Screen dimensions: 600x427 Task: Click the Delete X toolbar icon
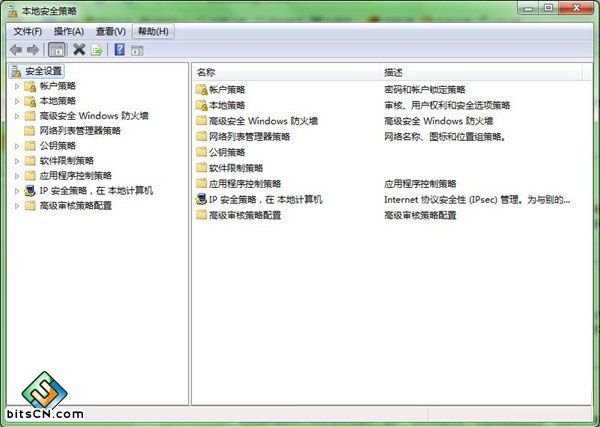[x=79, y=50]
